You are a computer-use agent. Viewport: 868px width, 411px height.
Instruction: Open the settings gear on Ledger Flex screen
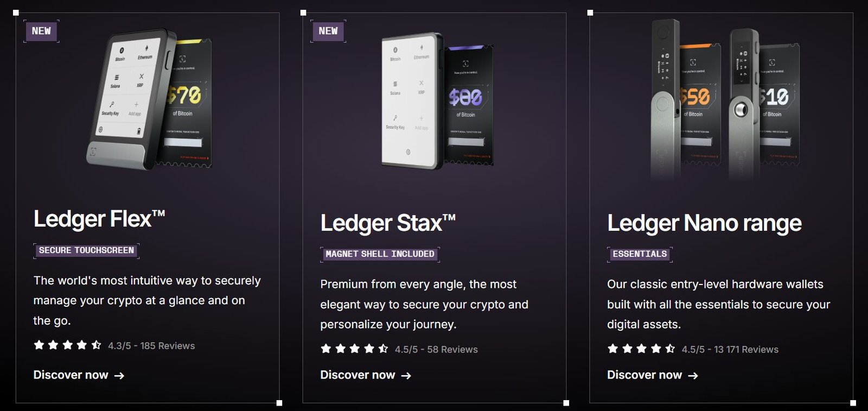point(101,129)
